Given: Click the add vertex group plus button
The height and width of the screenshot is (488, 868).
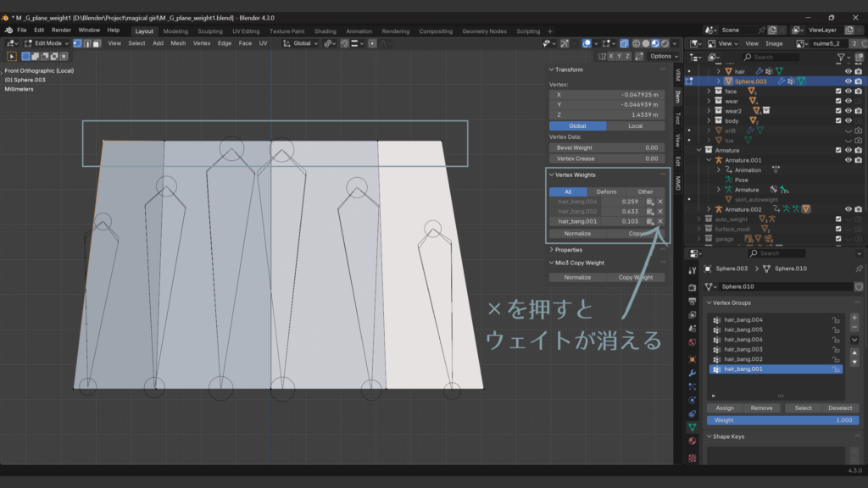Looking at the screenshot, I should point(854,318).
